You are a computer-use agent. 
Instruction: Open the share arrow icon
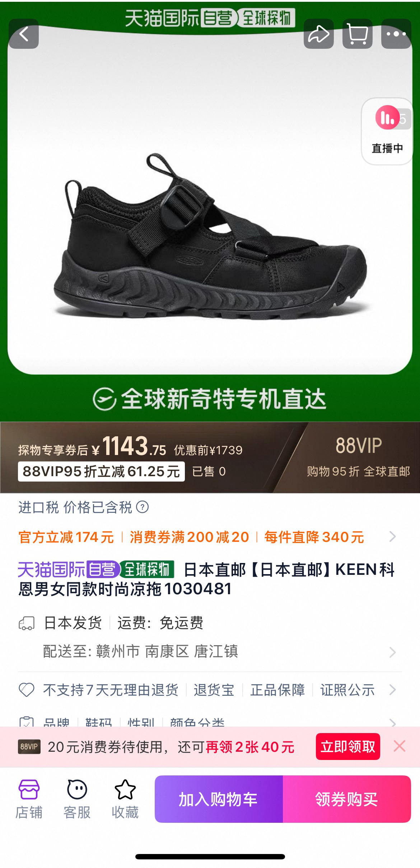coord(319,34)
